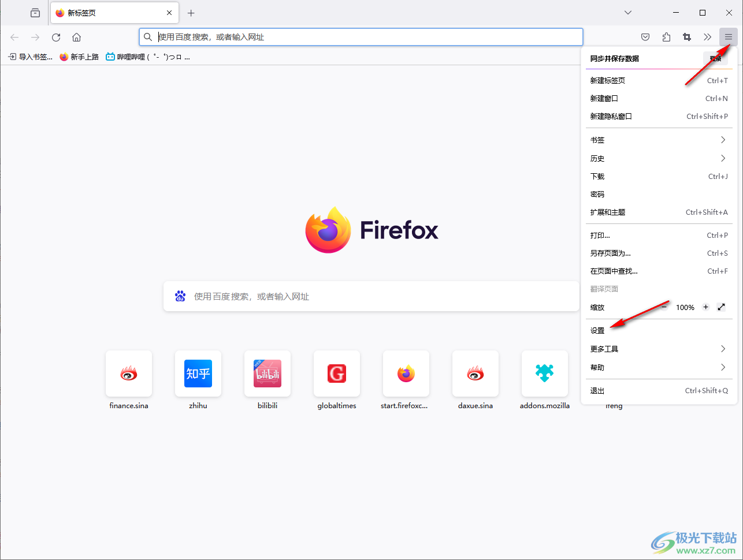
Task: Click the finance.sina shortcut tile
Action: [x=129, y=374]
